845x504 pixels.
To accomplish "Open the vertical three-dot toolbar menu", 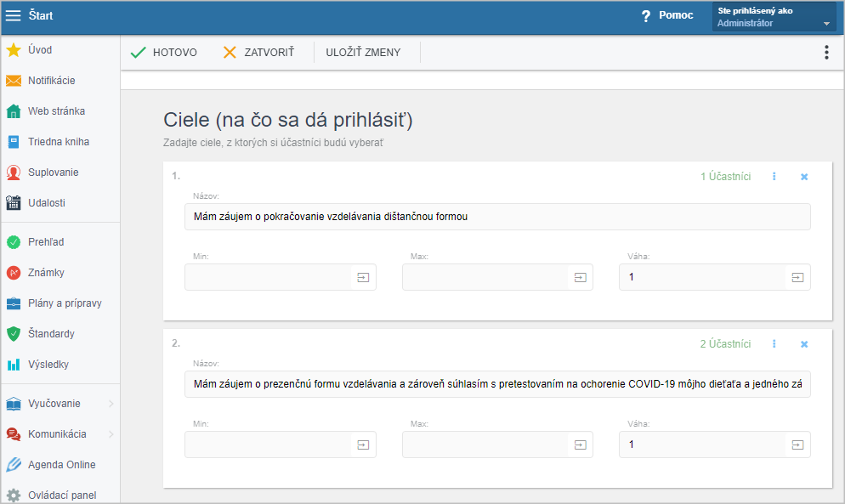I will point(825,53).
